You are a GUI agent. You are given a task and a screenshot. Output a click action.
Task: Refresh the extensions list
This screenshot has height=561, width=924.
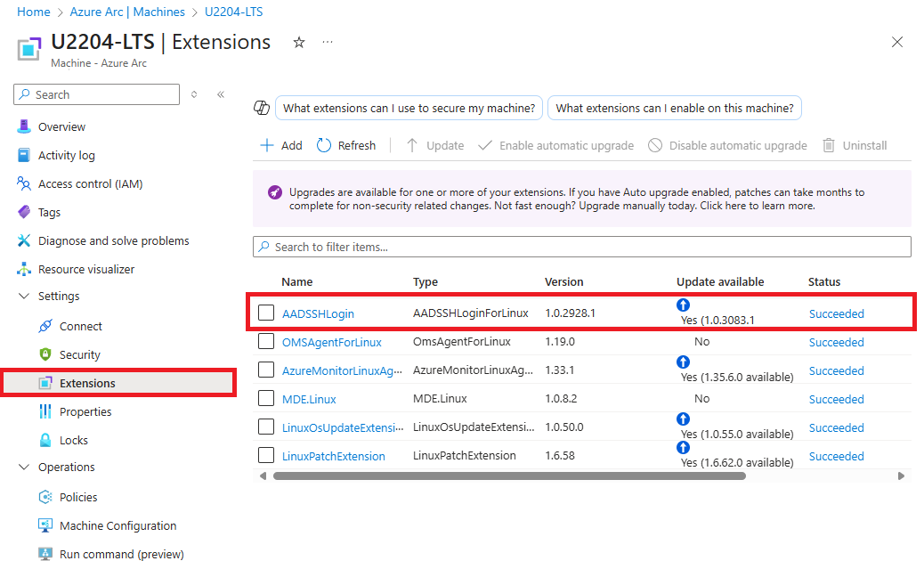(x=346, y=145)
